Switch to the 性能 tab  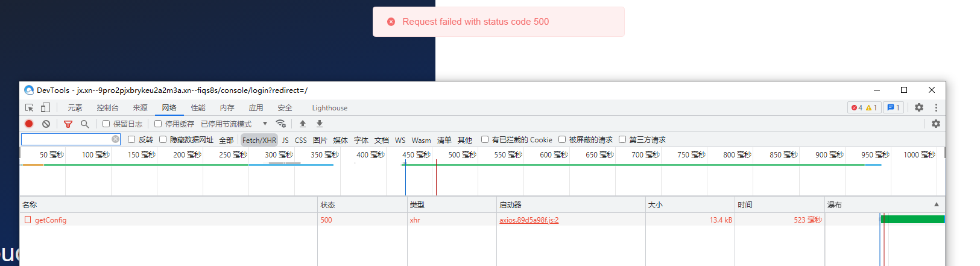point(198,108)
